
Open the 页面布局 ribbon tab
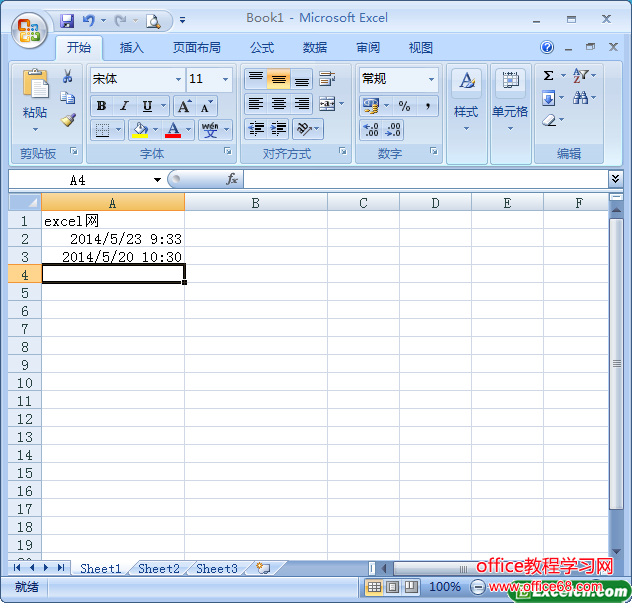tap(197, 48)
